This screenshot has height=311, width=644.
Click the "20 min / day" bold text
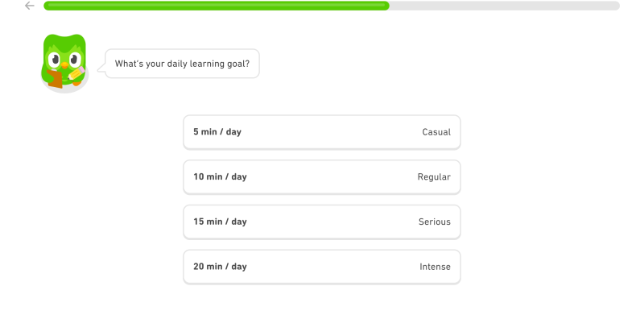220,266
